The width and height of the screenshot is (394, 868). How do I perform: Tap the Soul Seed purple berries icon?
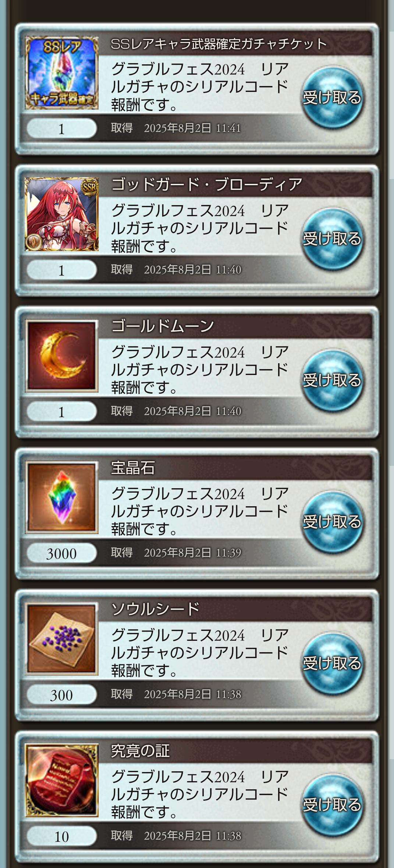(x=61, y=639)
